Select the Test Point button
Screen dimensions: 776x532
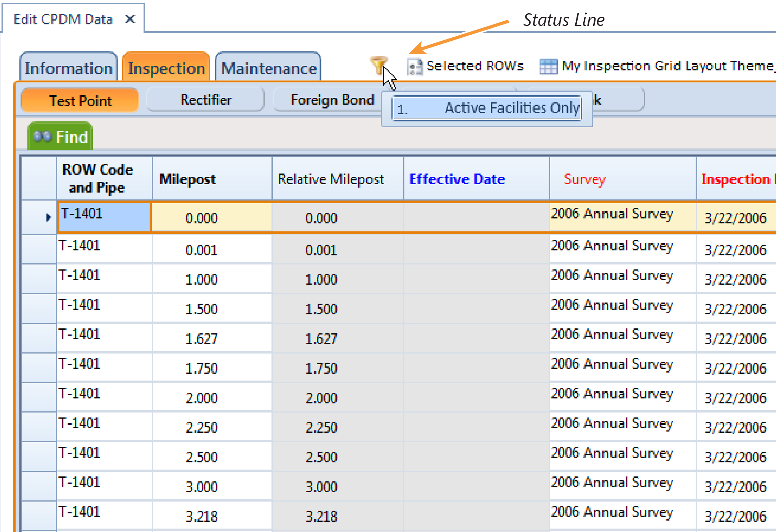80,100
